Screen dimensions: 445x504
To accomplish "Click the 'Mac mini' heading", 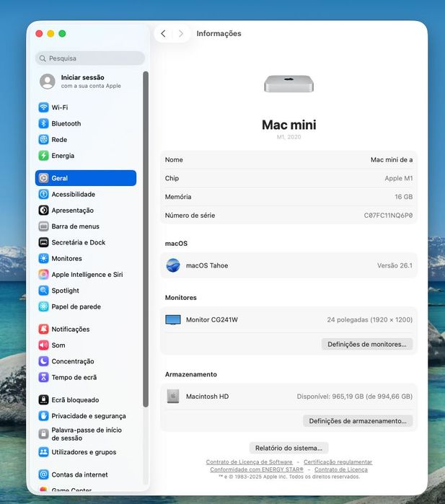I will [x=288, y=125].
